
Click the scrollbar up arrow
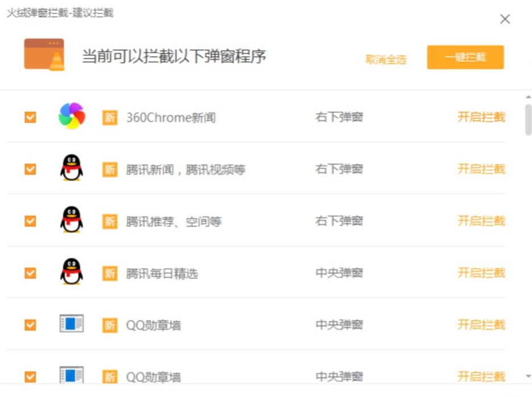(528, 97)
